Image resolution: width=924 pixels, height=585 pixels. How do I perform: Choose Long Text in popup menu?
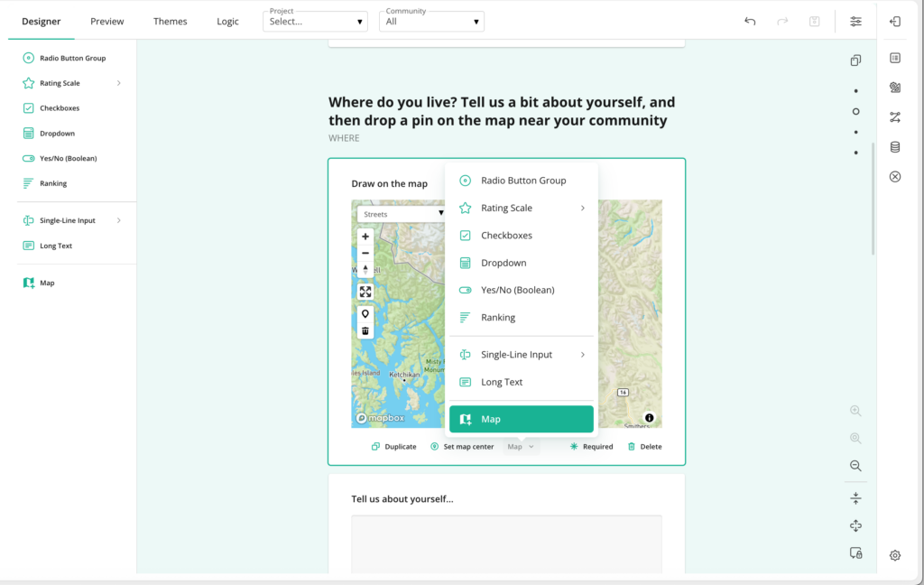coord(522,382)
